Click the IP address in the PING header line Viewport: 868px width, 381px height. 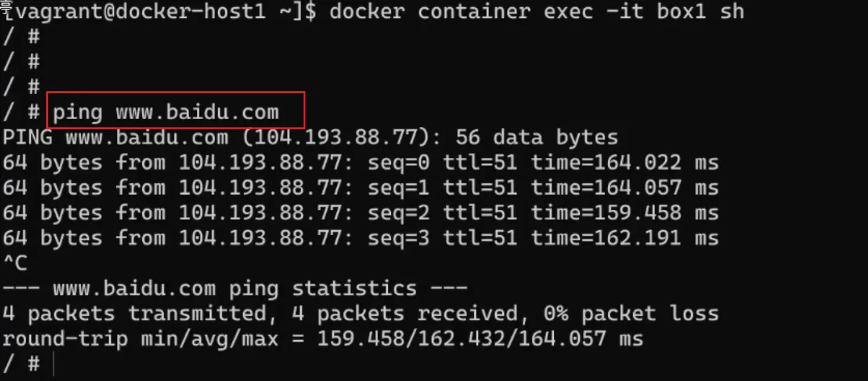[342, 137]
